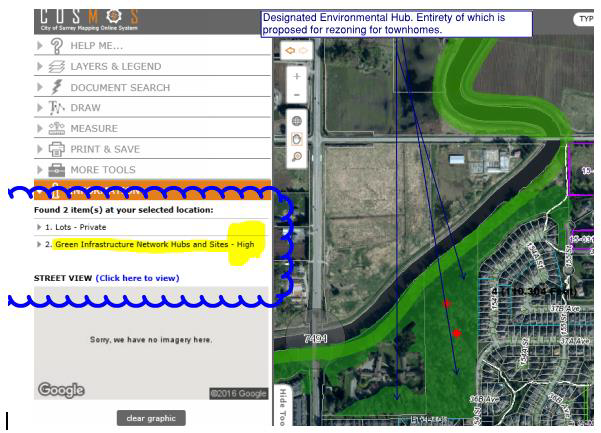Zoom out with the minus button
Viewport: 601px width, 433px height.
[297, 95]
